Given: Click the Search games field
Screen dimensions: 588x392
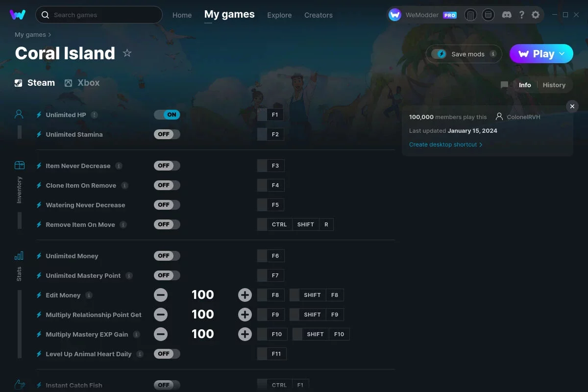Looking at the screenshot, I should [x=99, y=15].
